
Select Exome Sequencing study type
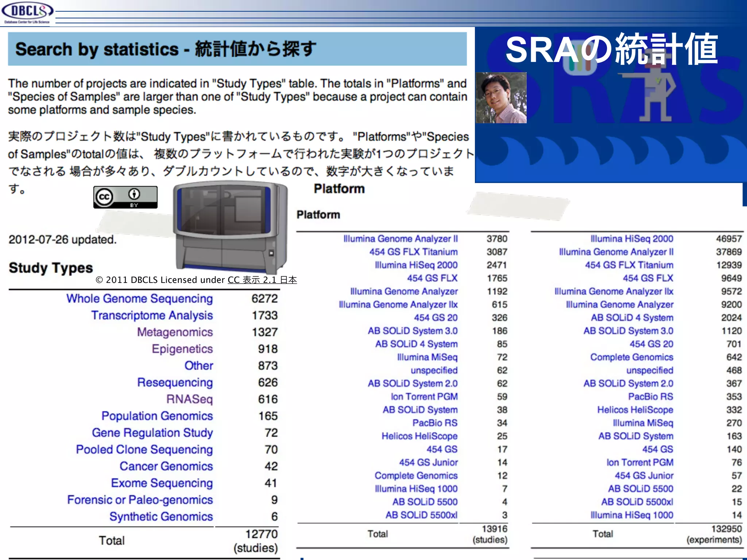coord(162,483)
